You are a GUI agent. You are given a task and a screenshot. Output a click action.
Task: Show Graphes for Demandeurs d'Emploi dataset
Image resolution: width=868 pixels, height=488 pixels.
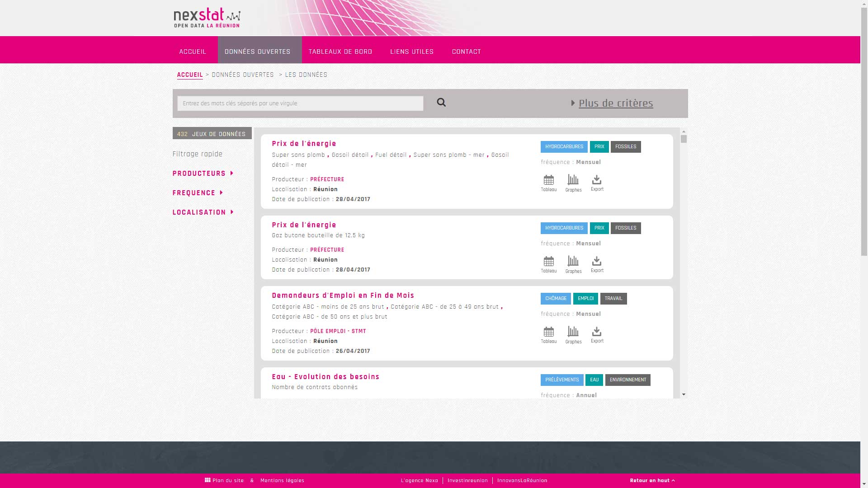point(573,335)
